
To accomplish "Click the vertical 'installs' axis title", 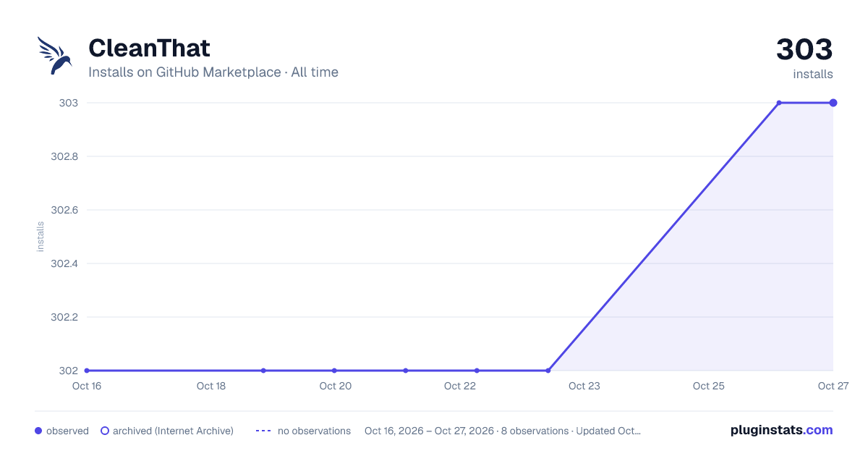I will point(41,237).
